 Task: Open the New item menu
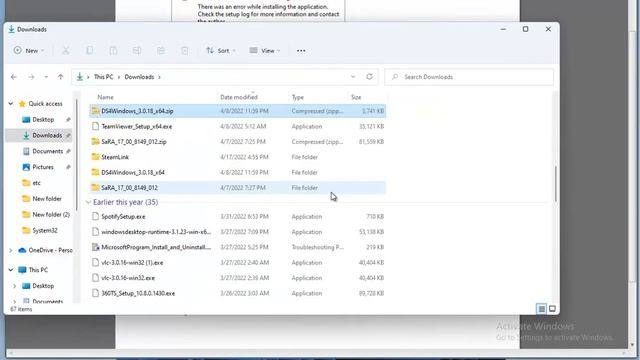click(29, 51)
